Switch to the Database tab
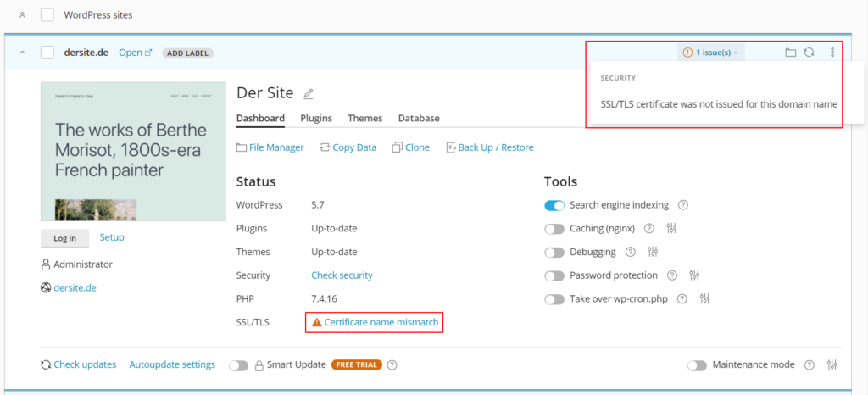 pyautogui.click(x=419, y=118)
